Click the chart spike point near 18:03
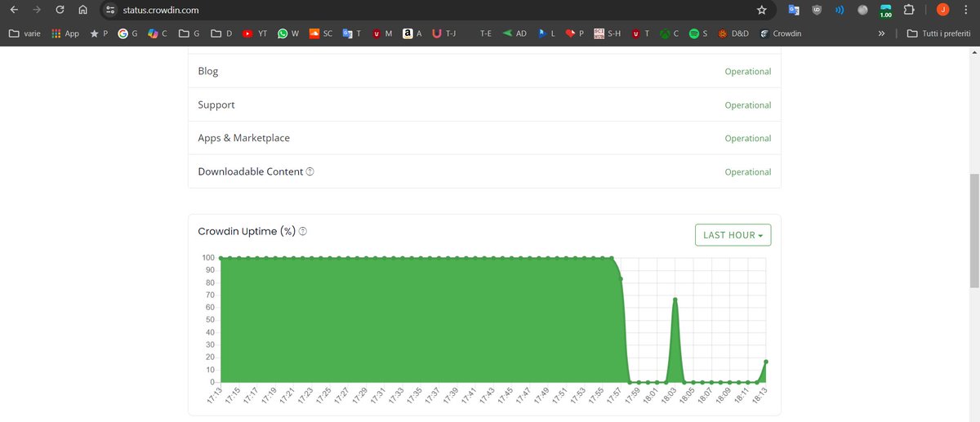This screenshot has width=980, height=422. 675,300
